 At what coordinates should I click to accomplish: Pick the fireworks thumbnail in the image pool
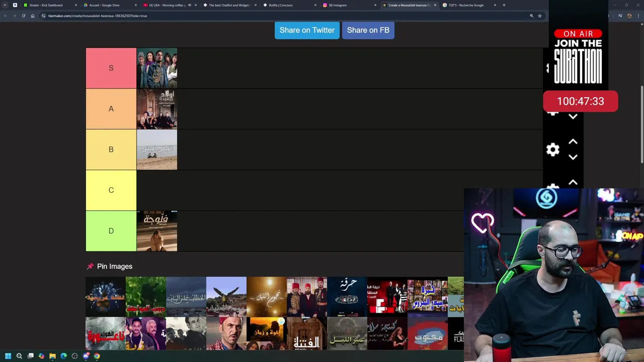[x=105, y=297]
